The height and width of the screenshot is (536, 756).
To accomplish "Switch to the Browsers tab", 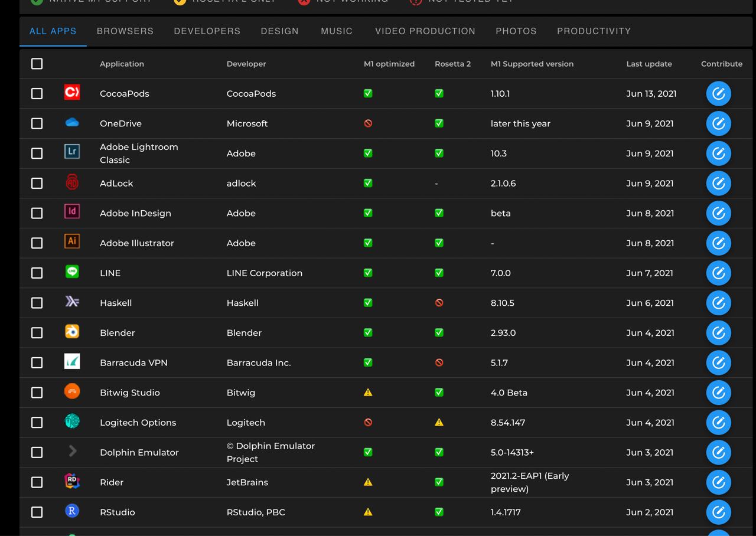I will [x=125, y=31].
